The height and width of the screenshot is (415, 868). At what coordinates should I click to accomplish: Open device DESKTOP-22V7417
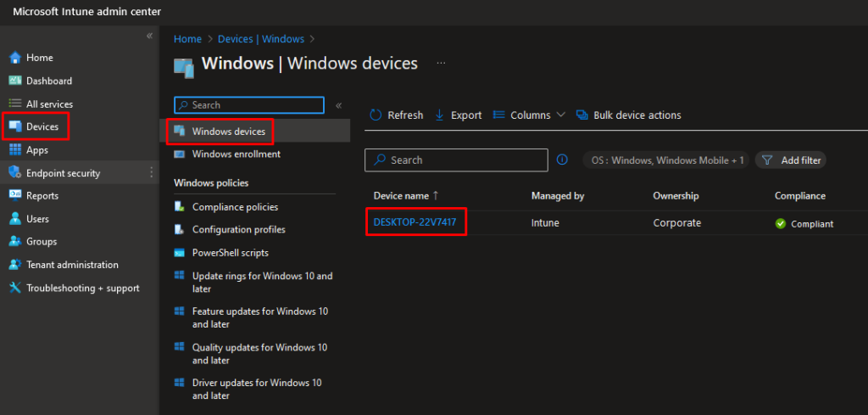pyautogui.click(x=415, y=222)
